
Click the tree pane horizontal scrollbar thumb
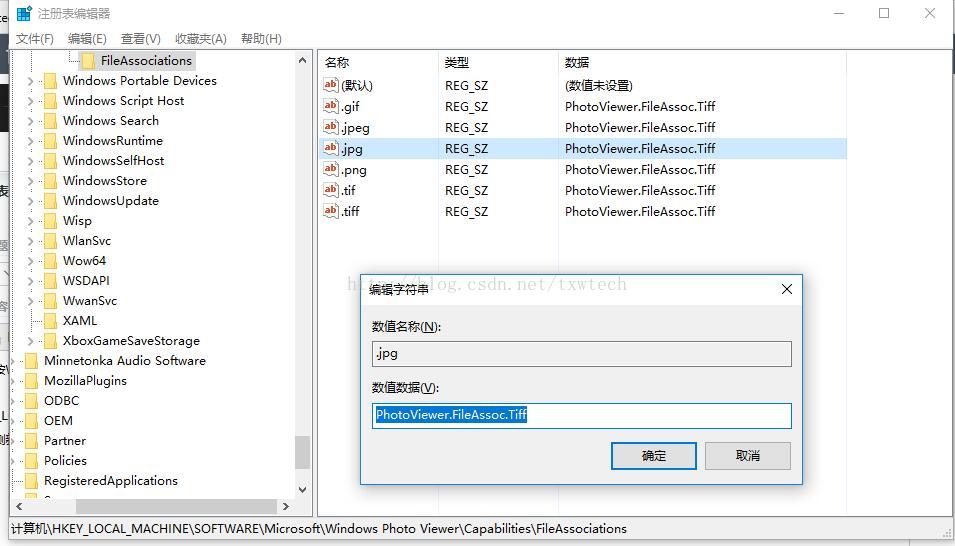point(176,506)
